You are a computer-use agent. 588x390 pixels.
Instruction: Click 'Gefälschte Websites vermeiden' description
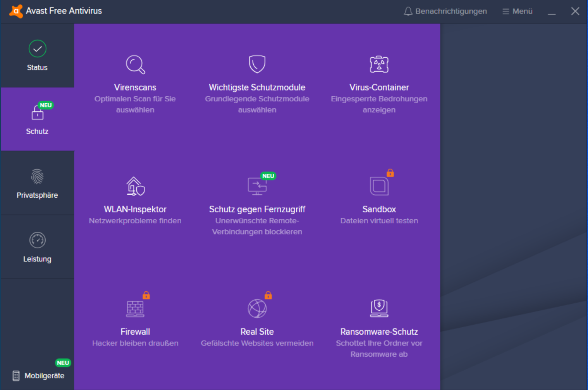pyautogui.click(x=257, y=343)
